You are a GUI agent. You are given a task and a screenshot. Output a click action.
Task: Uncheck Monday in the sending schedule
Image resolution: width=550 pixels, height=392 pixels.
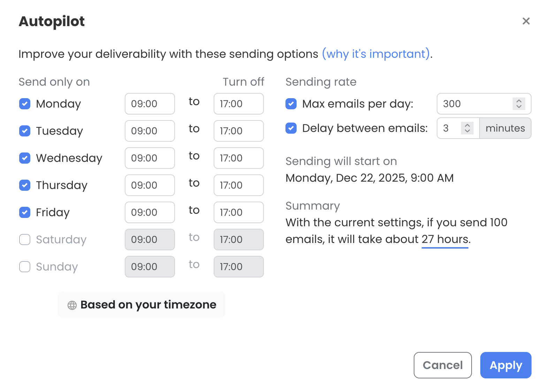coord(25,103)
